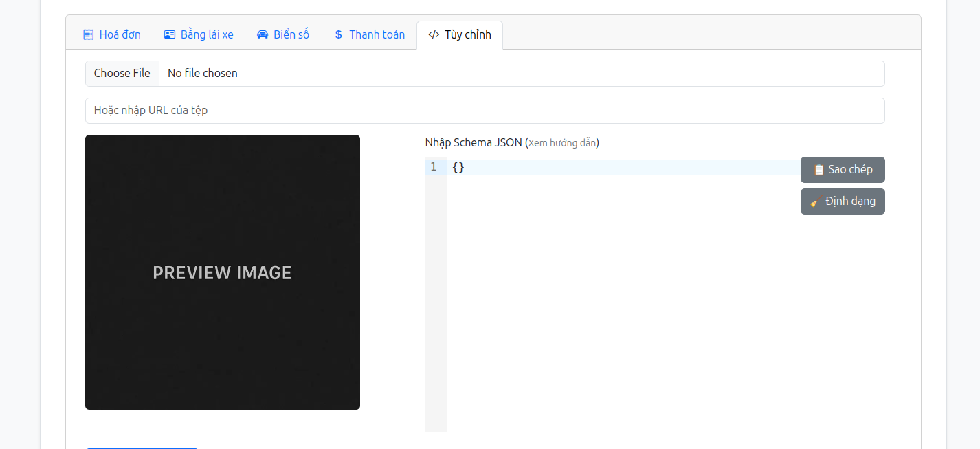Click the dollar icon beside Thanh toán
This screenshot has height=449, width=980.
[338, 34]
